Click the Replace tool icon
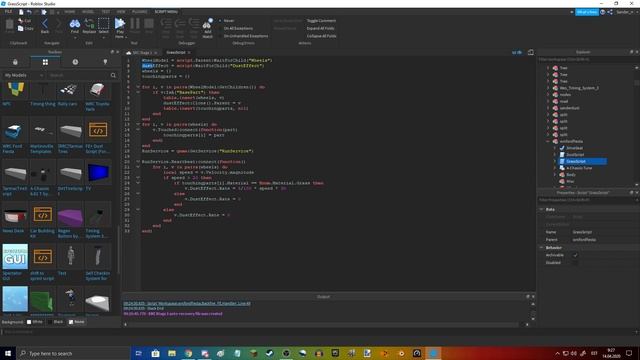The width and height of the screenshot is (640, 360). click(89, 24)
